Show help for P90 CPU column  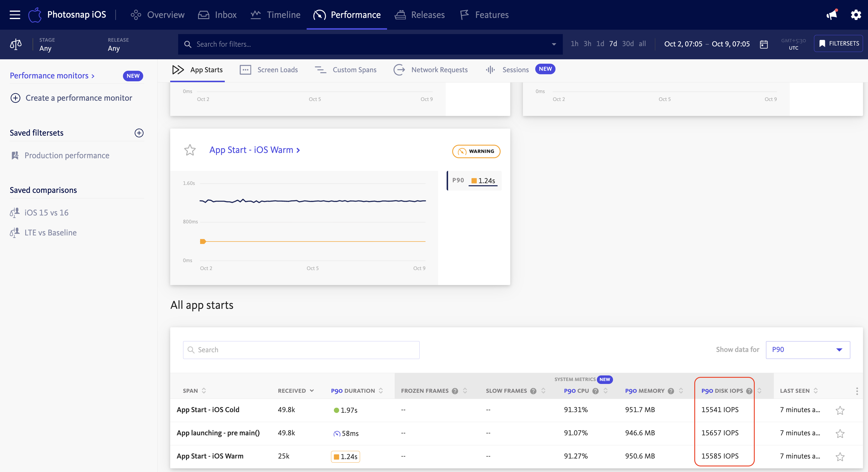pyautogui.click(x=595, y=391)
